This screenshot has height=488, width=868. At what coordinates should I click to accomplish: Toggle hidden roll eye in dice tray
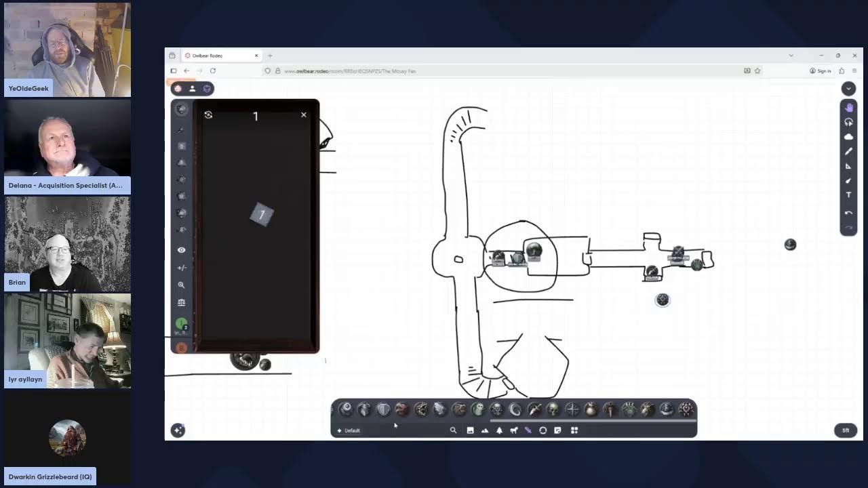pyautogui.click(x=181, y=250)
